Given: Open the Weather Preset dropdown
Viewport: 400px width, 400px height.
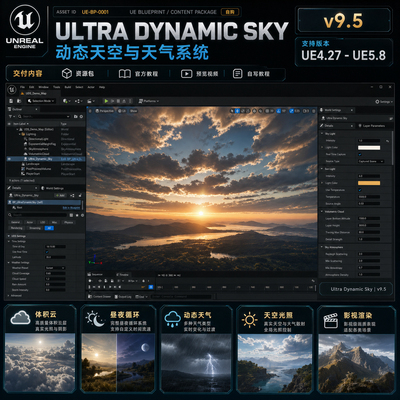Looking at the screenshot, I should [x=55, y=268].
